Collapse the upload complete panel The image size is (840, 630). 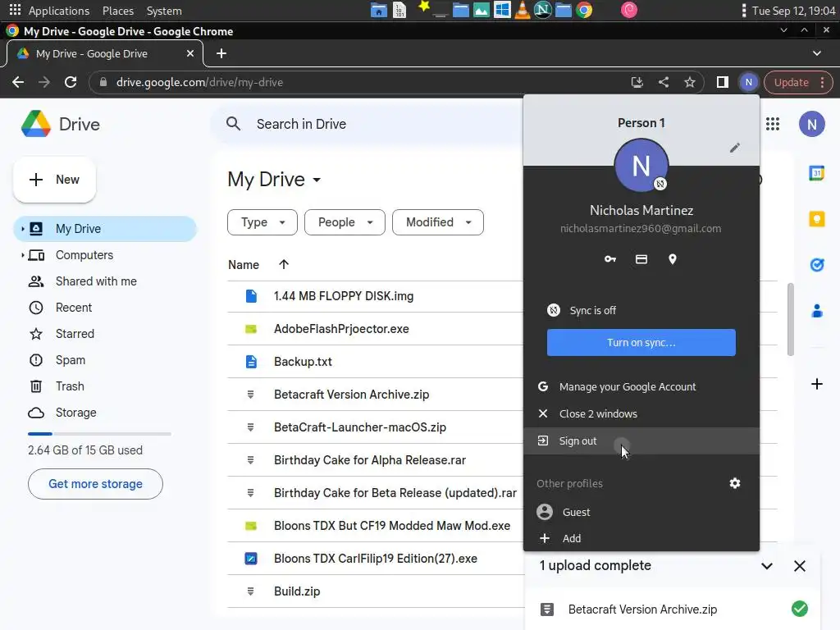[x=767, y=566]
